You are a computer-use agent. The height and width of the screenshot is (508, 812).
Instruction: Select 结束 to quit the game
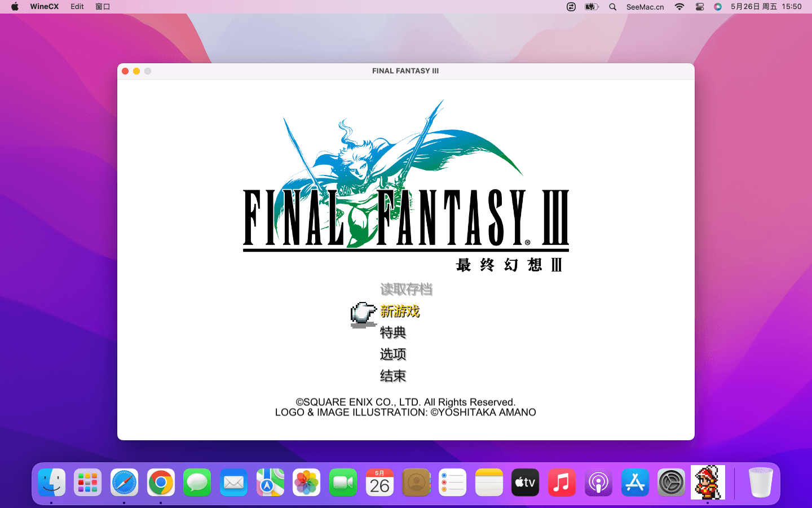pyautogui.click(x=393, y=376)
